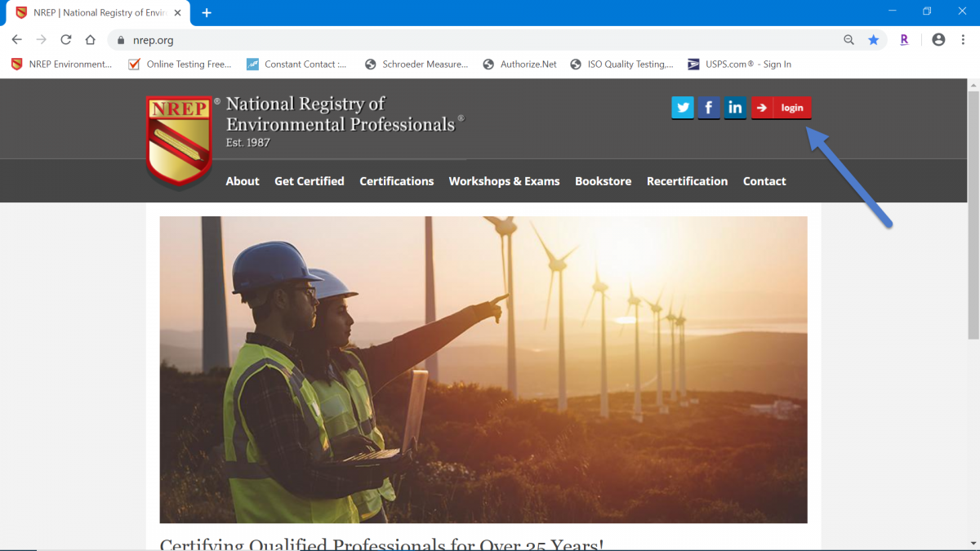Open the R extension in the toolbar
This screenshot has height=551, width=980.
[x=903, y=39]
